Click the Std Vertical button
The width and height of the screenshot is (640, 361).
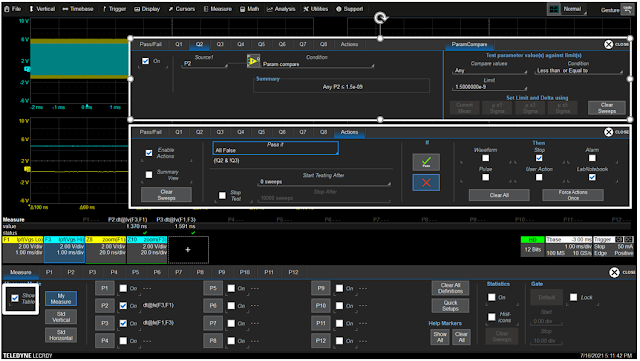tap(61, 317)
